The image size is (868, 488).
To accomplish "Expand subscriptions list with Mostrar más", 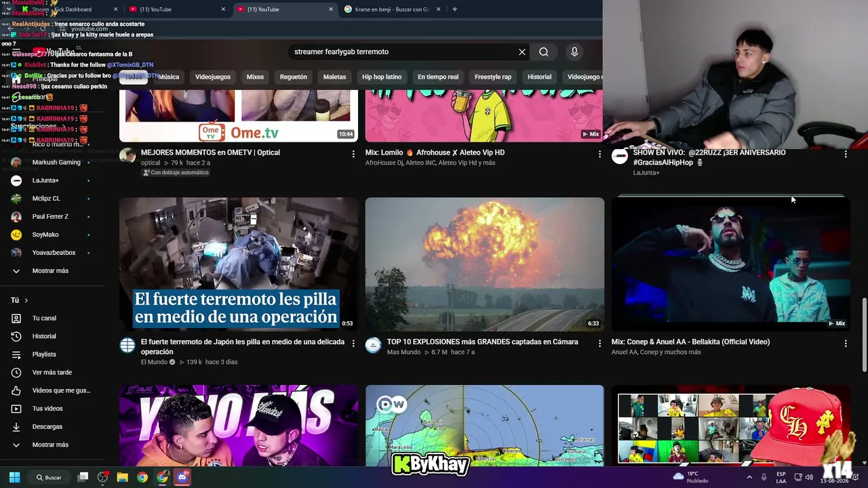I will coord(52,271).
